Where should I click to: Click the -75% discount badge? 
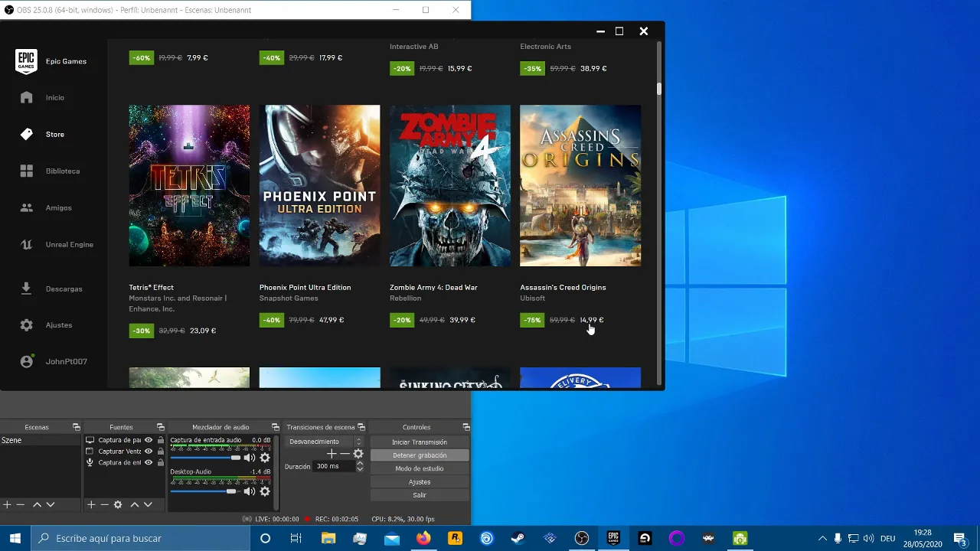pos(532,320)
